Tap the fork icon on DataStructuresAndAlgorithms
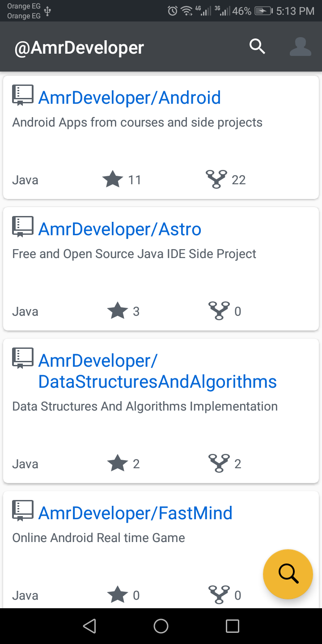The width and height of the screenshot is (322, 644). 219,464
